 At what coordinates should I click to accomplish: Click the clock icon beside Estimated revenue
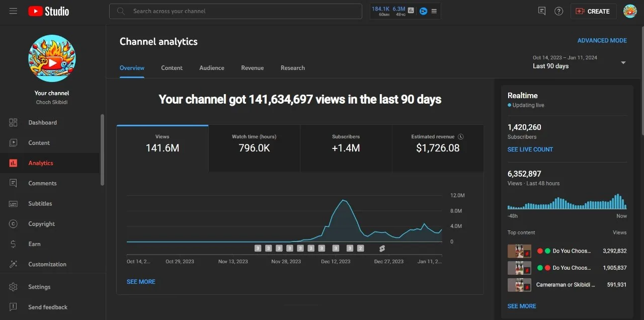pos(461,136)
